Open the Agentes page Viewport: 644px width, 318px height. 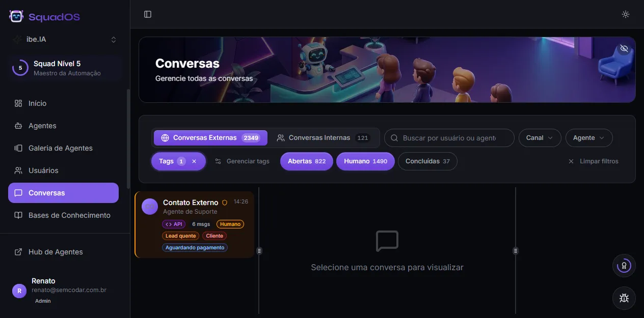(63, 126)
